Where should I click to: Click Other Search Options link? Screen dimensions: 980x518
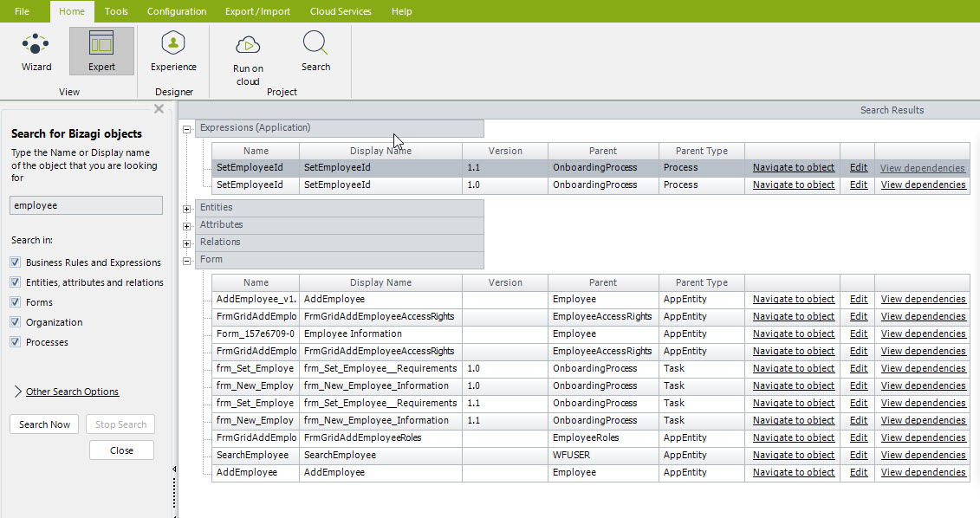[x=72, y=392]
